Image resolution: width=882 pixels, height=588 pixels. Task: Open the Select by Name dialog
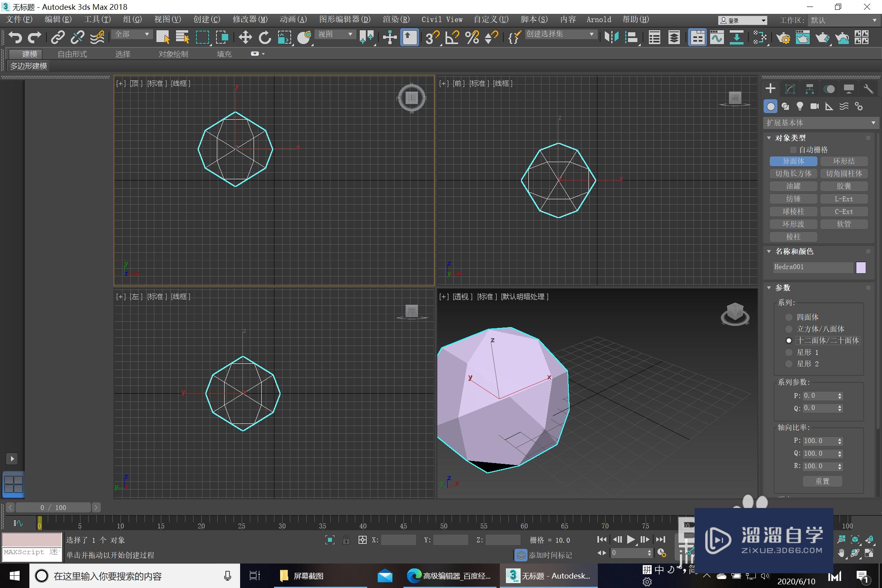[183, 38]
